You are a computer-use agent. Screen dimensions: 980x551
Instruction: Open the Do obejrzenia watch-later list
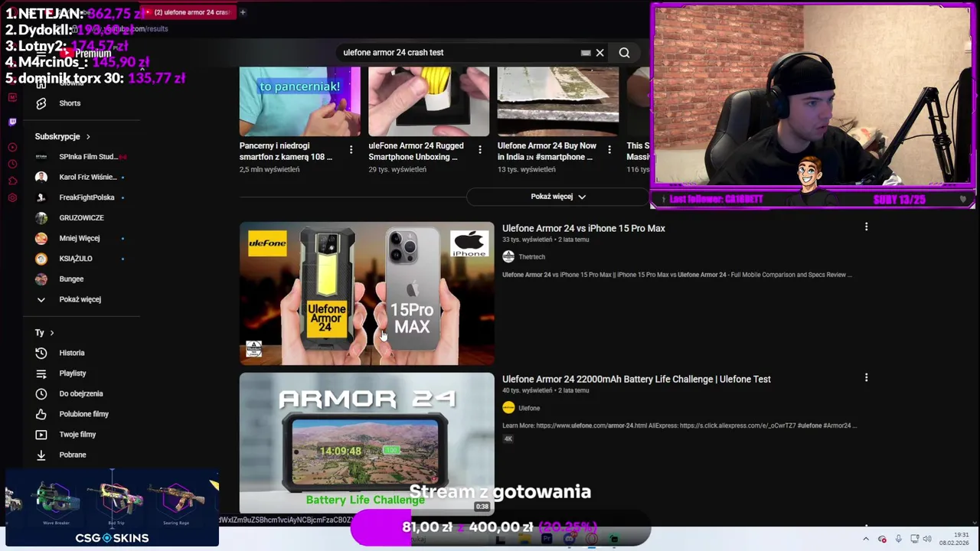pos(81,393)
